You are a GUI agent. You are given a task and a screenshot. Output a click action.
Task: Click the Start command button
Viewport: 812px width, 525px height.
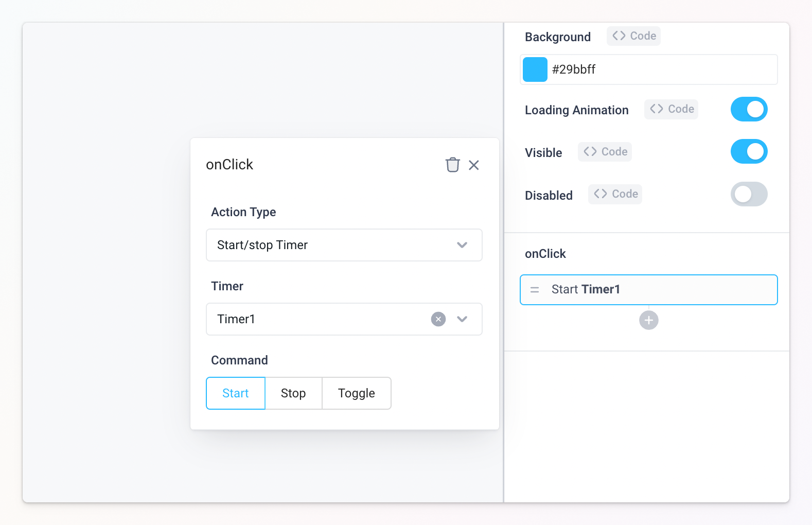point(235,393)
